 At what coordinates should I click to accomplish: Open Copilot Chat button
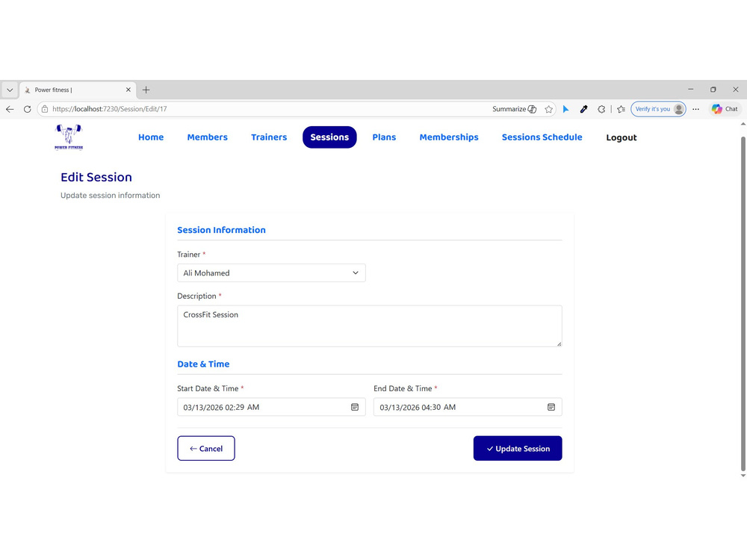[725, 109]
